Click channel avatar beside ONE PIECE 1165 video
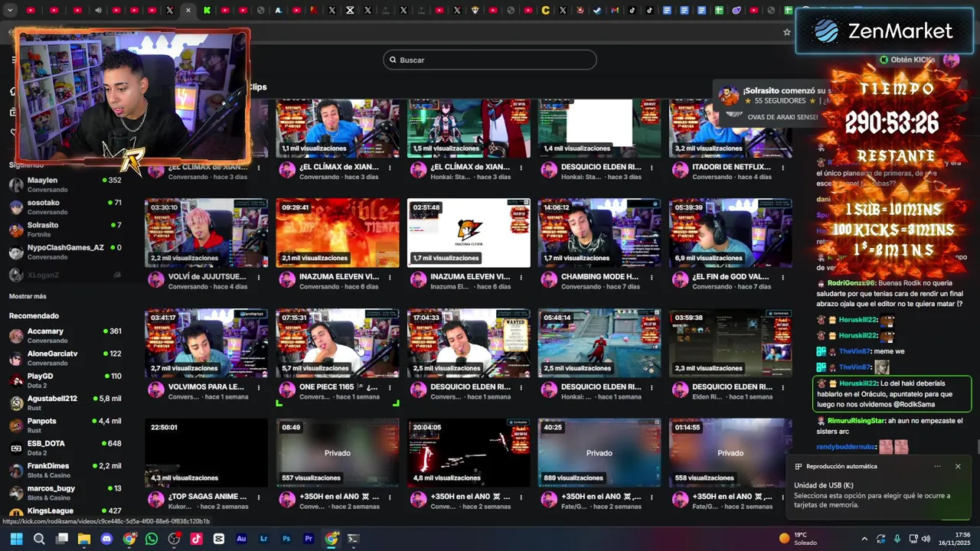980x551 pixels. pyautogui.click(x=287, y=391)
